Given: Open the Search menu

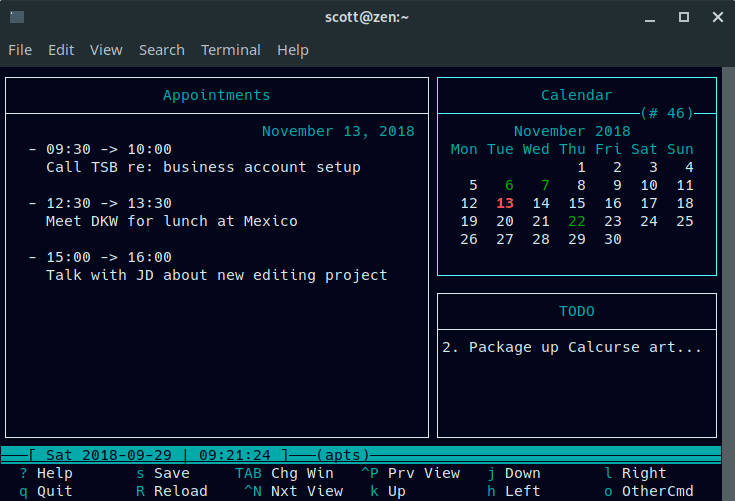Looking at the screenshot, I should point(161,50).
